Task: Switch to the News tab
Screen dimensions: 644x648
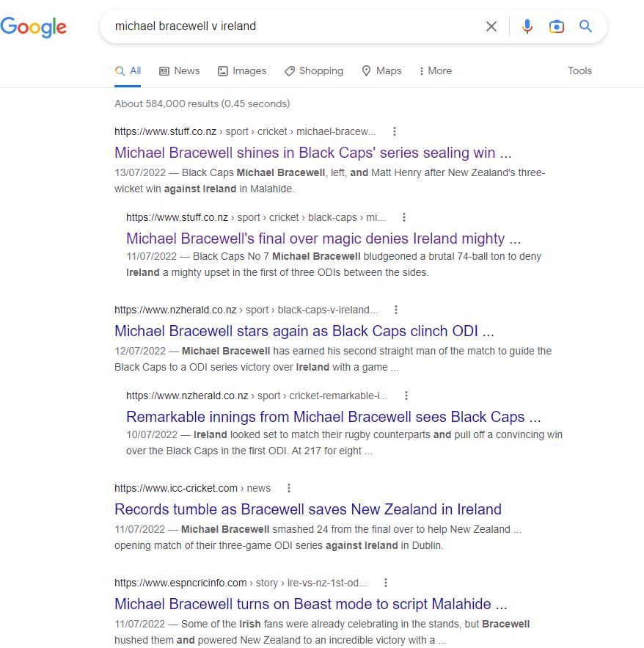Action: [x=180, y=71]
